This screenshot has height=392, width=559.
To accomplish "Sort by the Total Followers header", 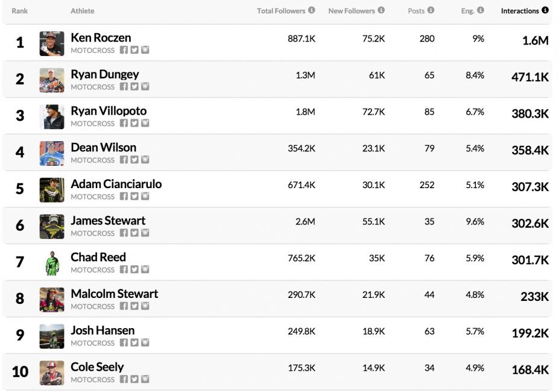I will pyautogui.click(x=282, y=11).
